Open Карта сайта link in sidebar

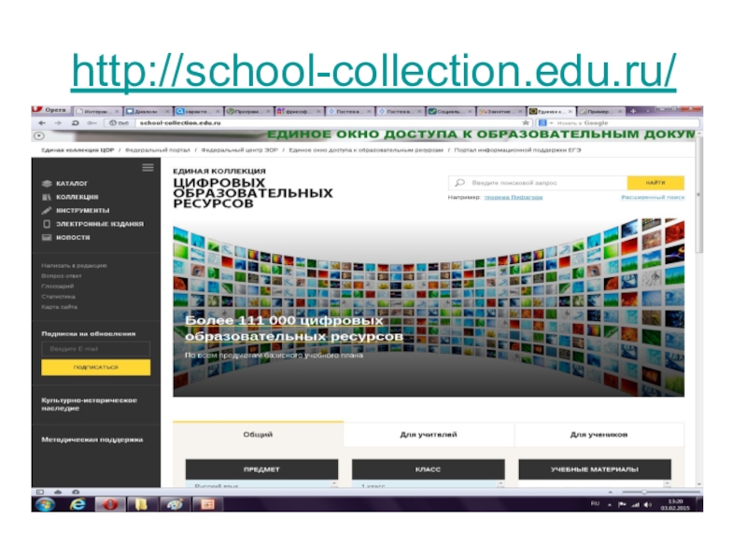(x=59, y=307)
